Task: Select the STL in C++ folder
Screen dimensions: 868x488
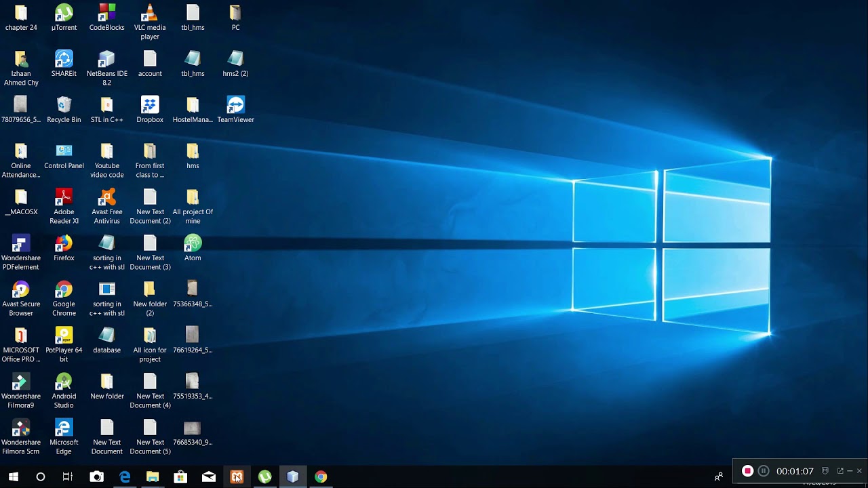Action: point(106,110)
